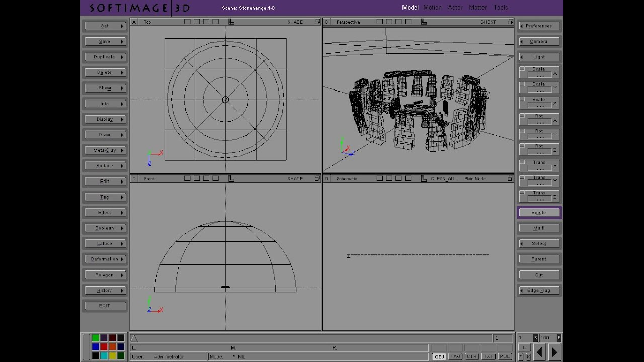Open the Duplicate menu

[x=105, y=57]
